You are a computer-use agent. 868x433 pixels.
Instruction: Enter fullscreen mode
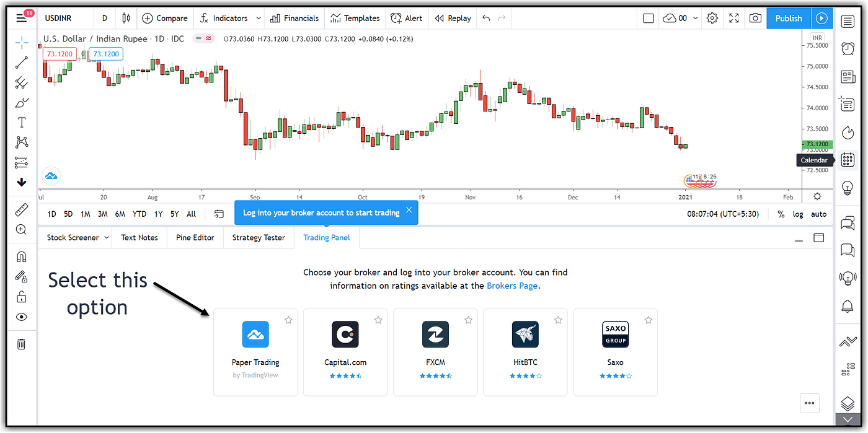[x=734, y=18]
